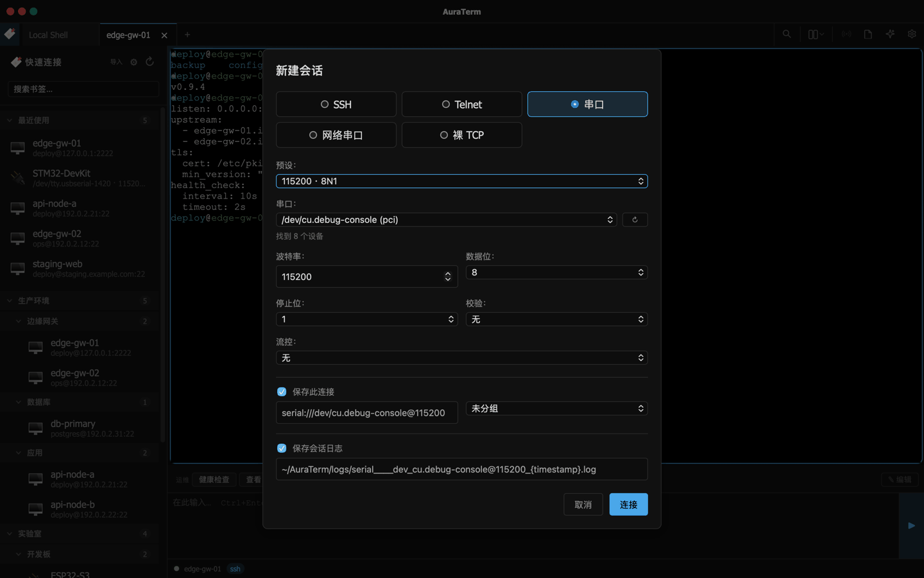Collapse the 生产环境 group
This screenshot has height=578, width=924.
pyautogui.click(x=80, y=301)
